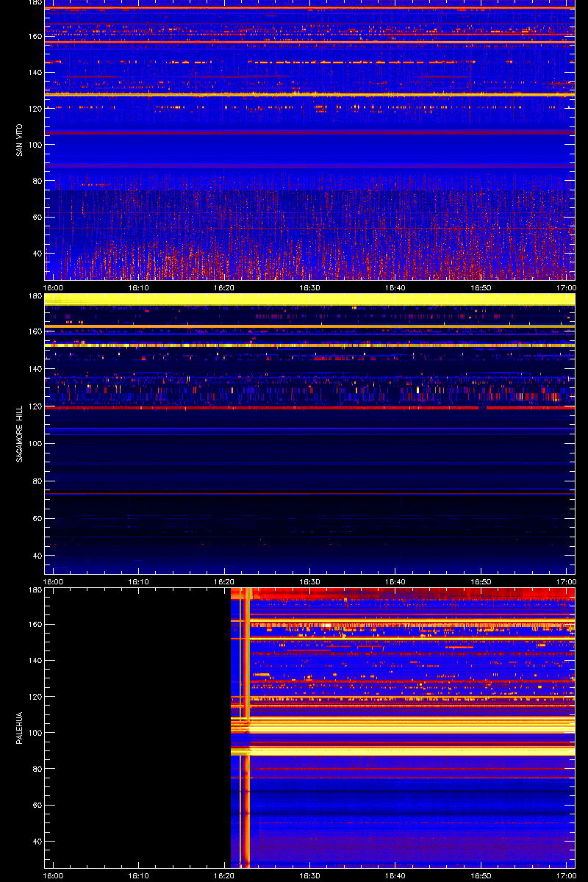588x882 pixels.
Task: Click 16:10 time label under San Vito panel
Action: [x=139, y=288]
